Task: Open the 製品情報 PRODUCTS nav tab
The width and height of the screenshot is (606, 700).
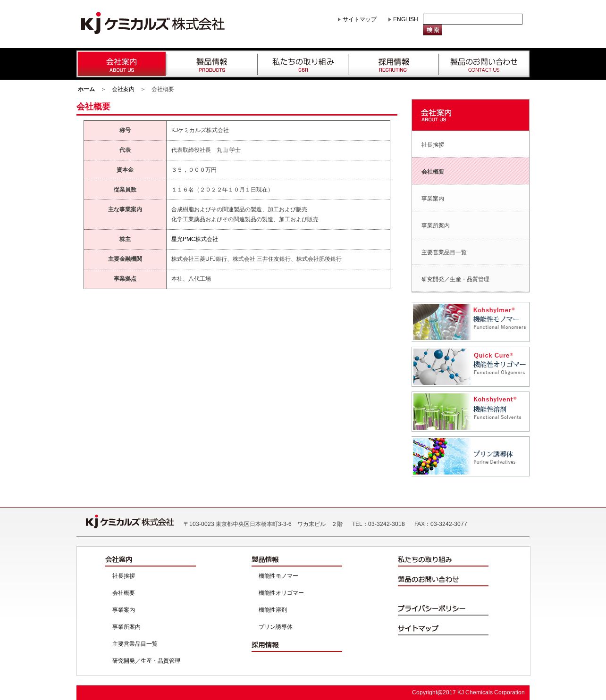Action: (212, 64)
